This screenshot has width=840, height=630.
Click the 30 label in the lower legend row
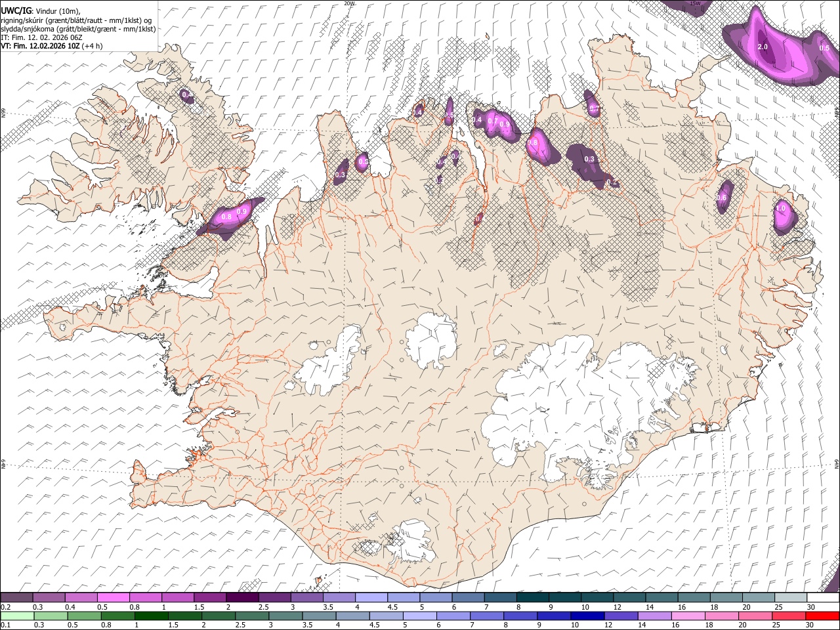(x=809, y=625)
